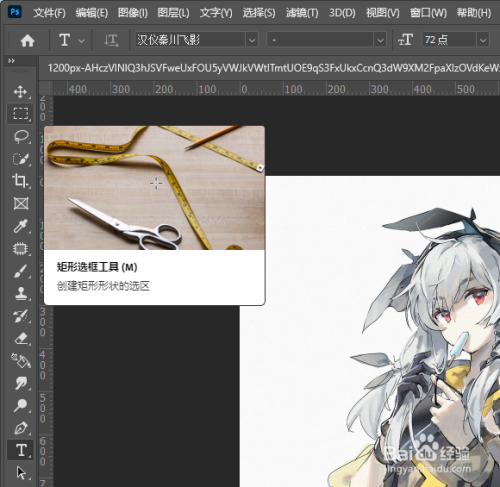Viewport: 500px width, 487px height.
Task: Select the Paint Bucket tool
Action: (x=21, y=361)
